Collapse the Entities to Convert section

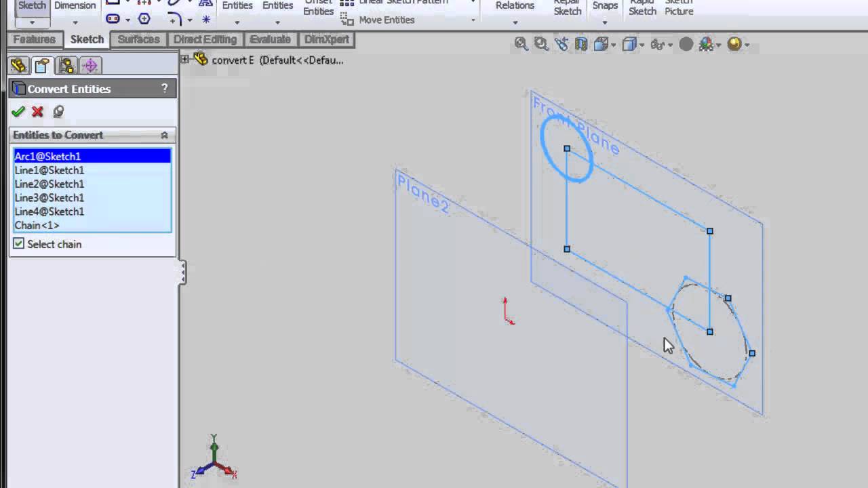point(164,135)
